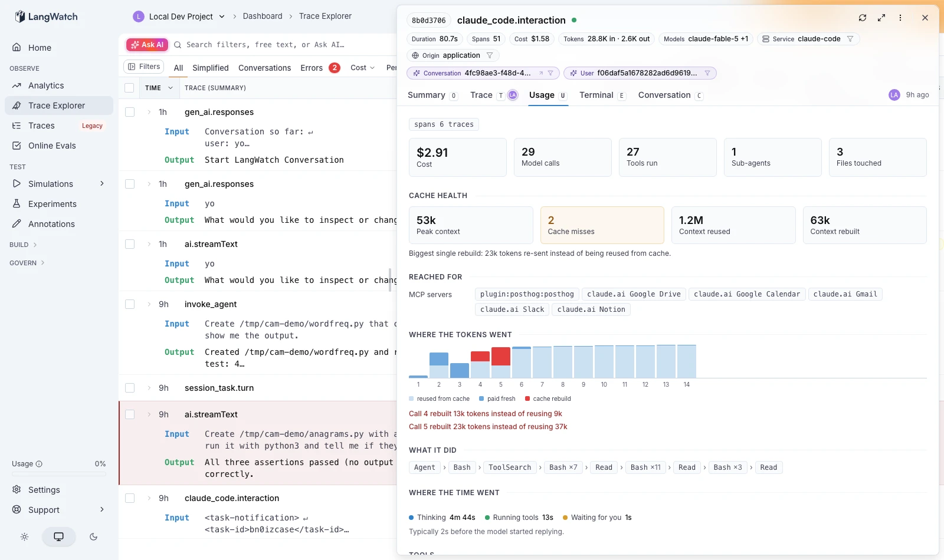Open Home from the sidebar

[40, 48]
